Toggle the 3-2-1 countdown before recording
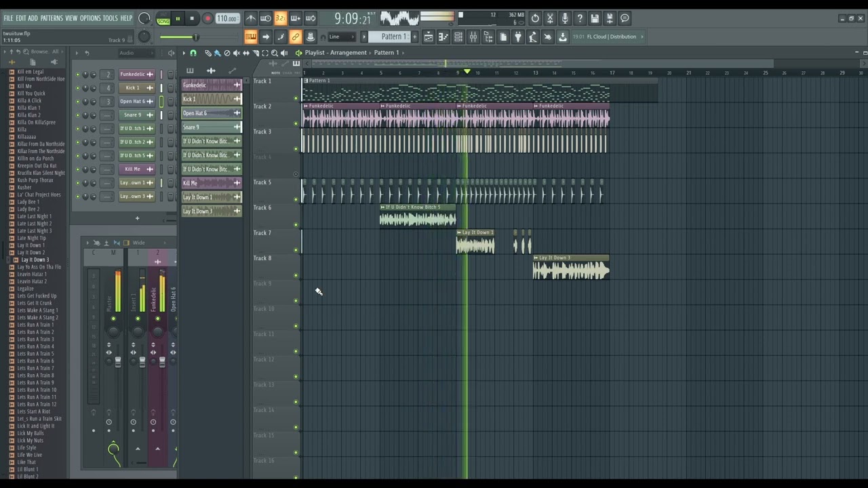 (x=280, y=19)
